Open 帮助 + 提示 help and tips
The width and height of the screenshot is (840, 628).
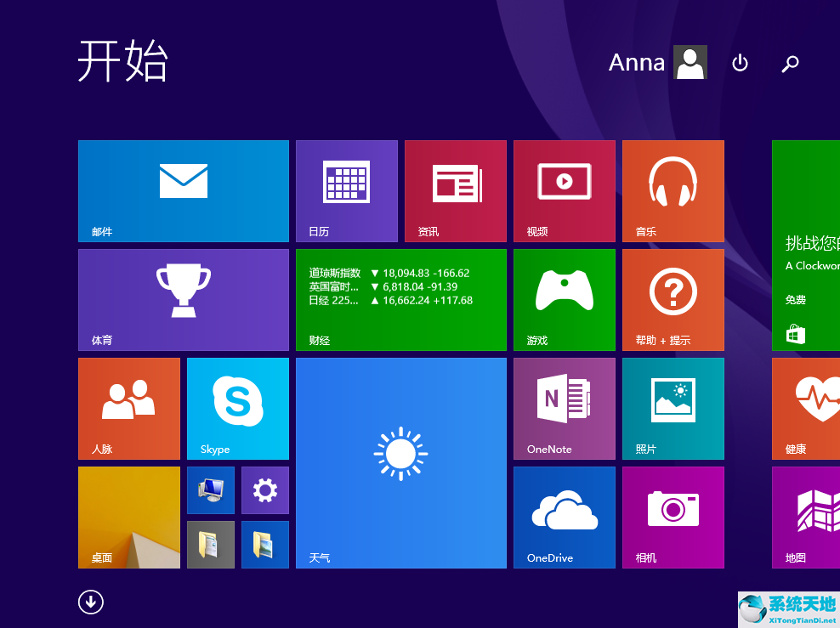(673, 299)
